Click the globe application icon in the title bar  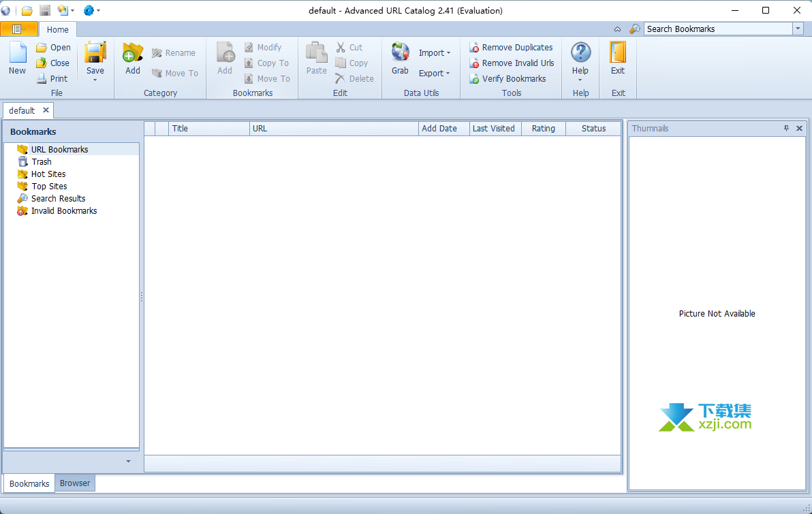[x=5, y=10]
